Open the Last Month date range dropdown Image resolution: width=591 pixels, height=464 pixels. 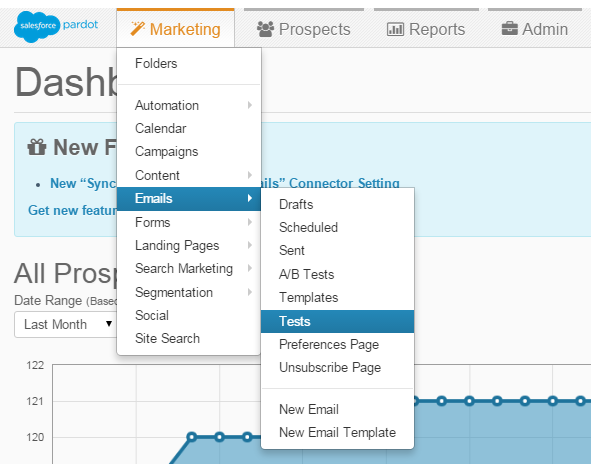[66, 324]
